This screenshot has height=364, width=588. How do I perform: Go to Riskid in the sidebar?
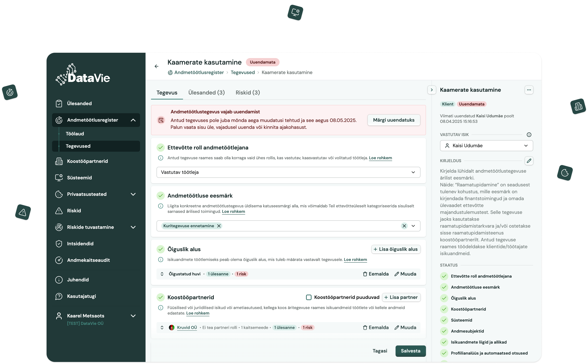coord(96,211)
